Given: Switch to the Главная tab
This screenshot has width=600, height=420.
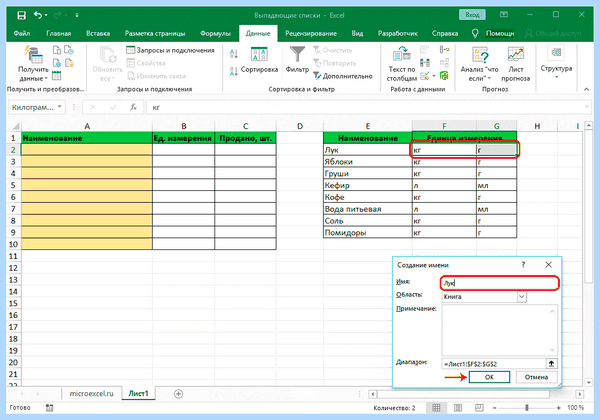Looking at the screenshot, I should tap(59, 34).
